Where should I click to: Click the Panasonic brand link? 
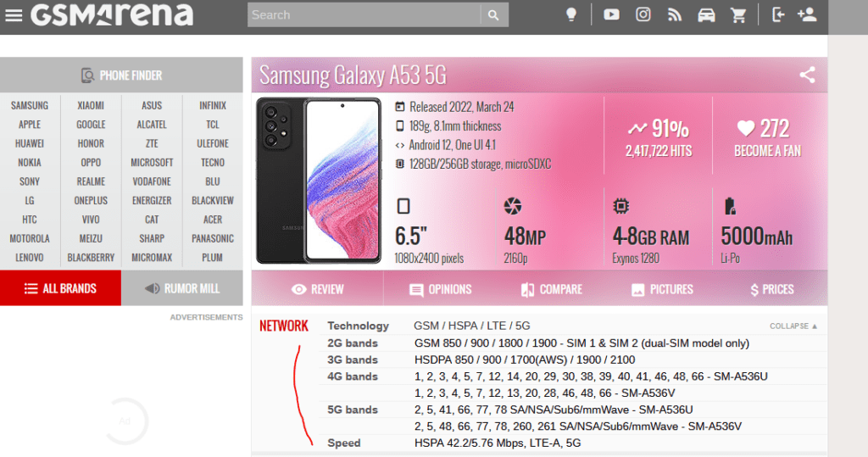213,239
